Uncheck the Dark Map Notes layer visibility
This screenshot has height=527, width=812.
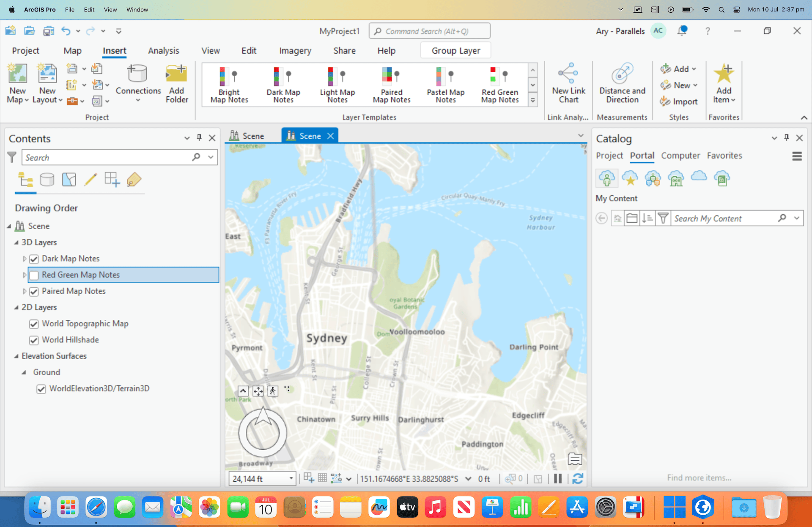tap(34, 259)
